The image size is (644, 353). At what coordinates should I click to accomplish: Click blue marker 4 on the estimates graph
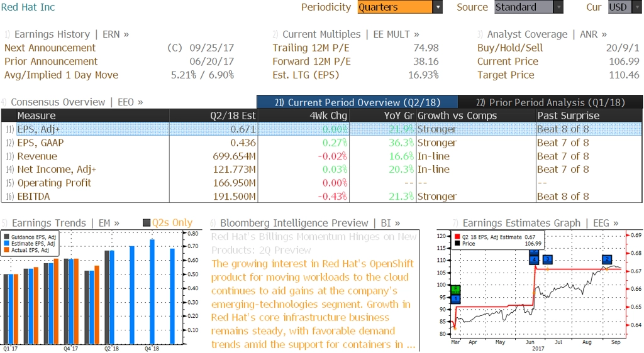[x=534, y=259]
